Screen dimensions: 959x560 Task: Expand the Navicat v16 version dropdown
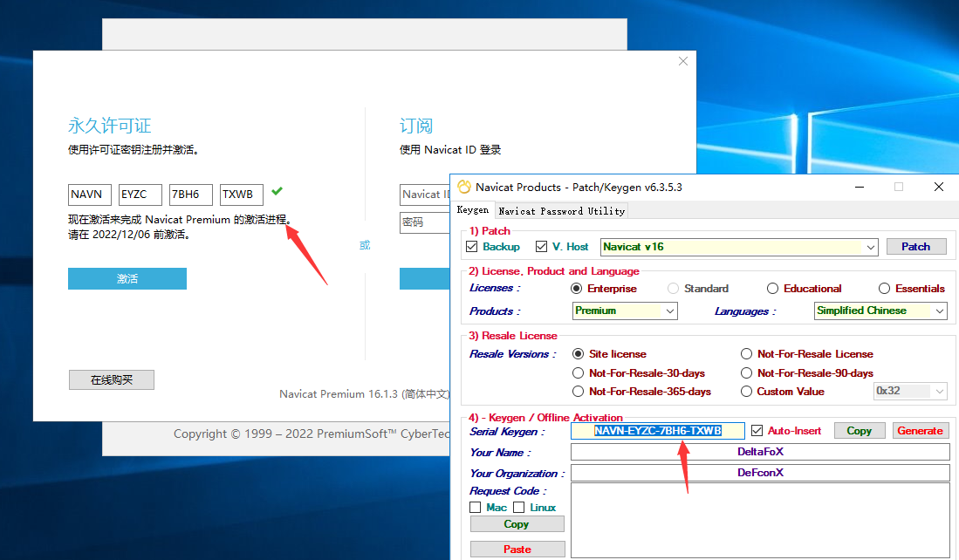pyautogui.click(x=870, y=248)
